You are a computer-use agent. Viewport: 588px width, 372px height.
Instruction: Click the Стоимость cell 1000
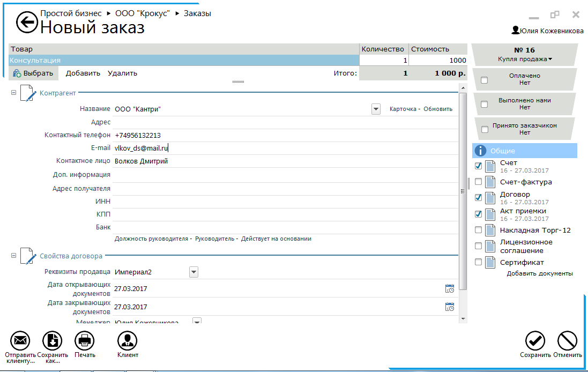pyautogui.click(x=438, y=61)
